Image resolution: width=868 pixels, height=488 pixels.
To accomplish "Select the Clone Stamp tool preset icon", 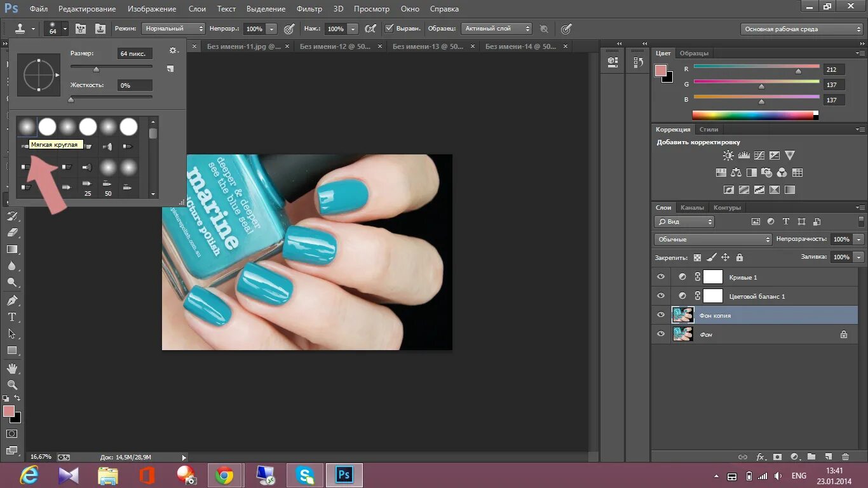I will (x=21, y=29).
